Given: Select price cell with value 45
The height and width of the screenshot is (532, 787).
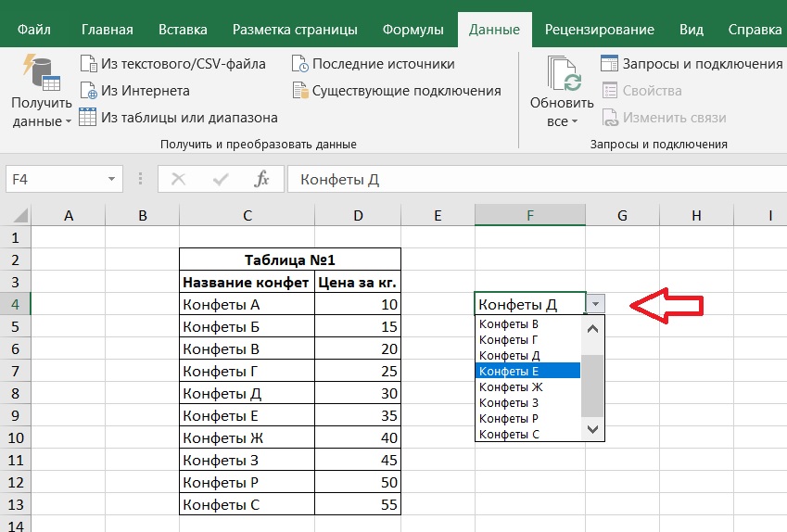Looking at the screenshot, I should tap(358, 460).
